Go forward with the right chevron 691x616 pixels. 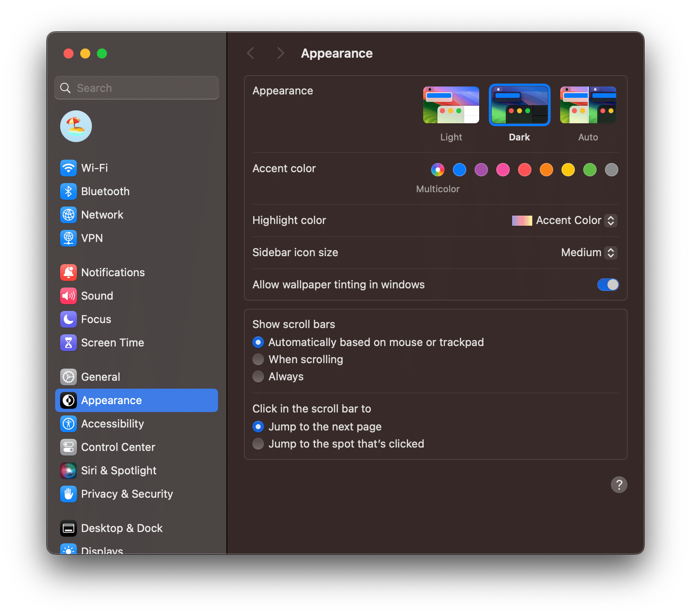pos(280,53)
